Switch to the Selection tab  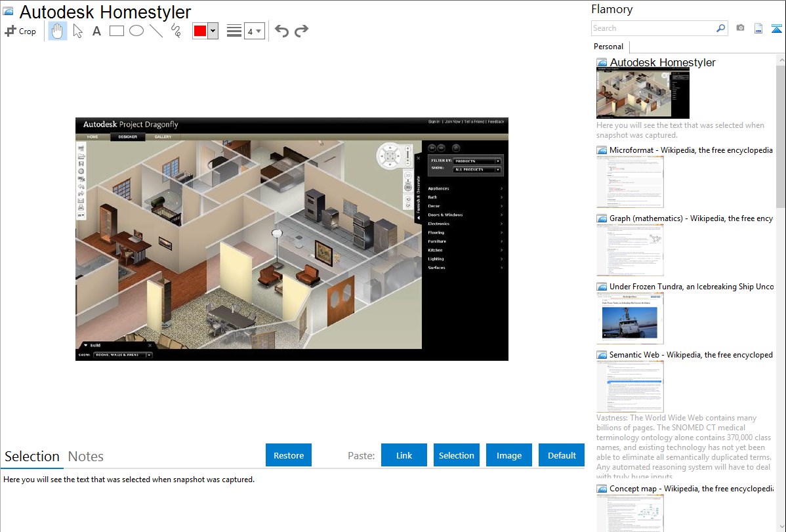[x=32, y=457]
